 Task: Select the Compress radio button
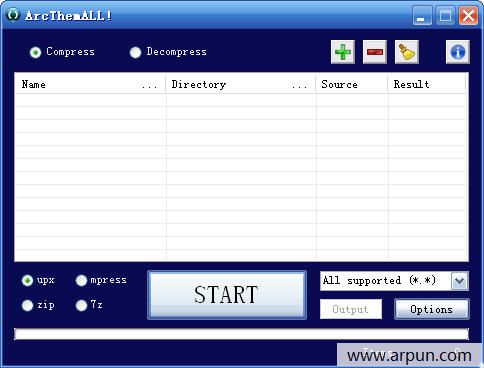(35, 52)
